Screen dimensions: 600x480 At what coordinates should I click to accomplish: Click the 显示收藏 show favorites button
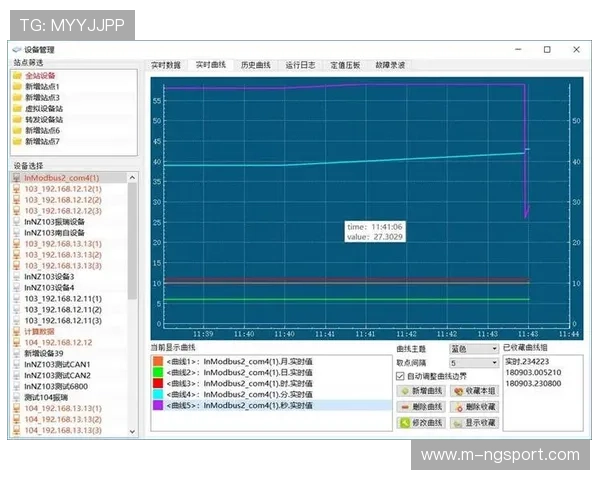click(x=473, y=423)
